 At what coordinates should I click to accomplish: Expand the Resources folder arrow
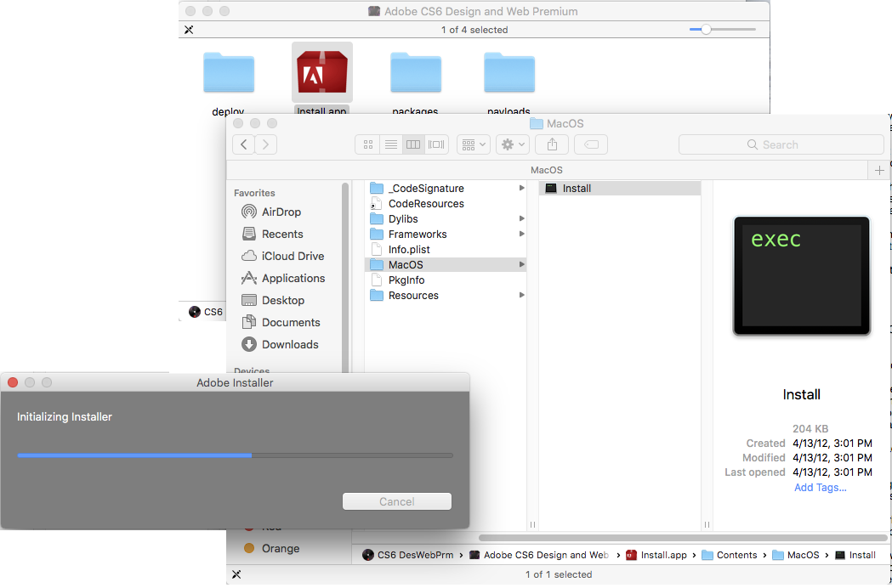pyautogui.click(x=521, y=295)
